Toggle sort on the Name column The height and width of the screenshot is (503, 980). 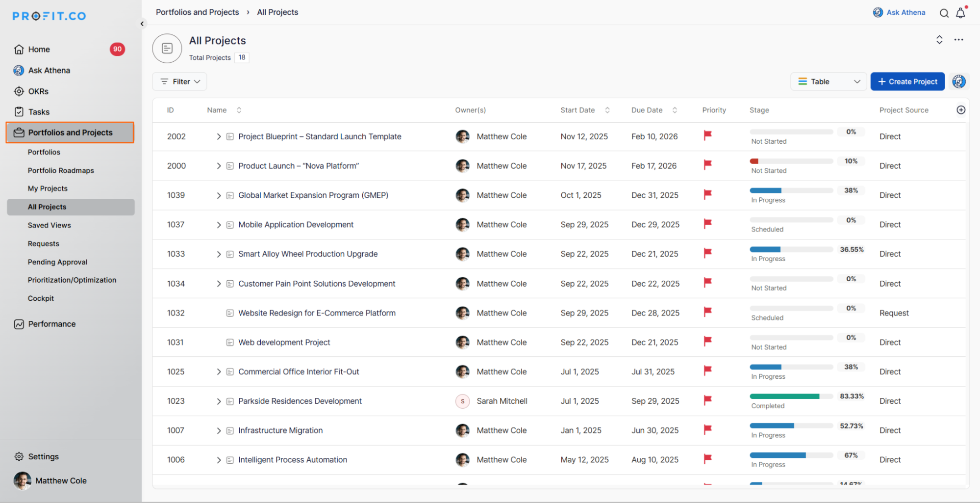239,110
